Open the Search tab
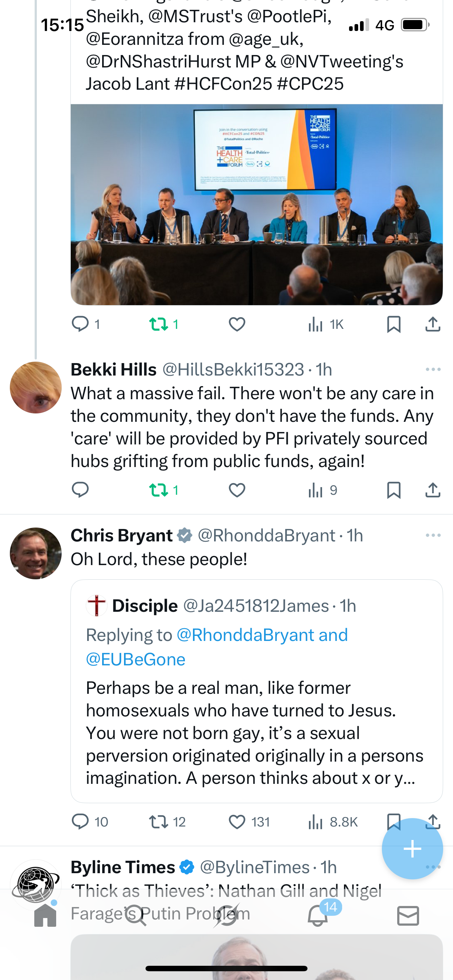 [136, 915]
